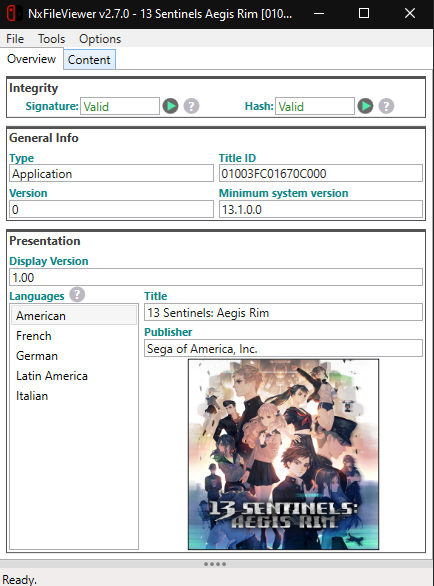434x586 pixels.
Task: Open the Signature help question mark
Action: [x=191, y=106]
